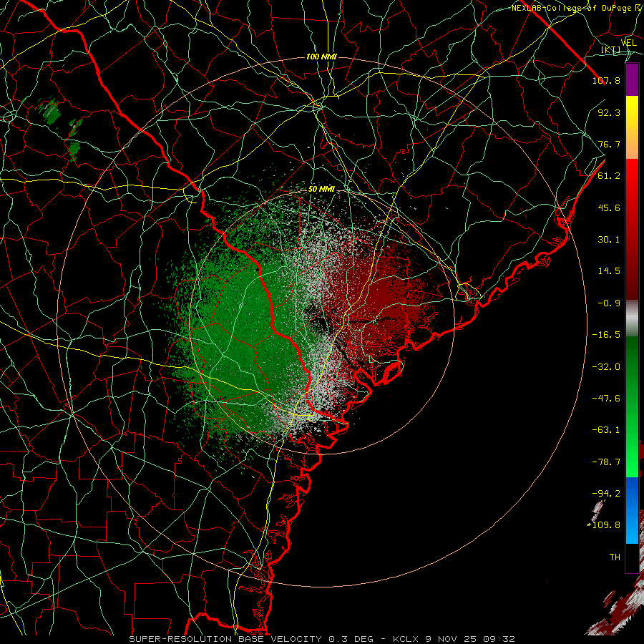Click the purple segment of the velocity color bar
Image resolution: width=644 pixels, height=644 pixels.
(632, 79)
